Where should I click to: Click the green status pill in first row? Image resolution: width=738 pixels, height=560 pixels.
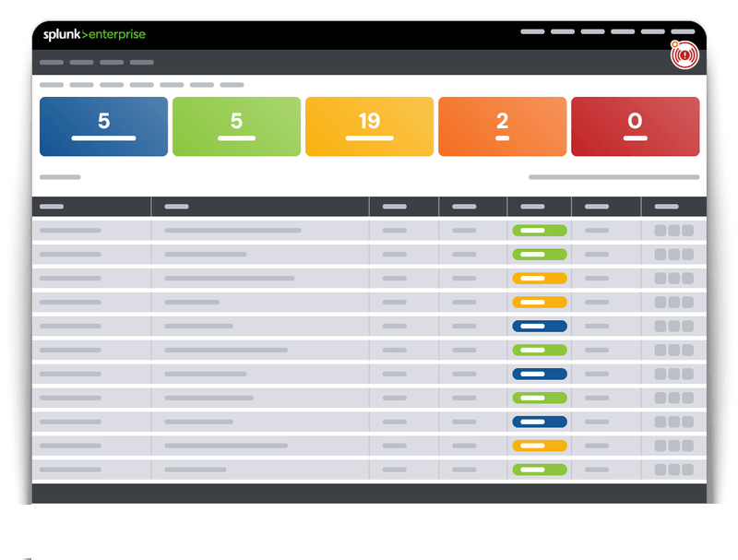(540, 231)
